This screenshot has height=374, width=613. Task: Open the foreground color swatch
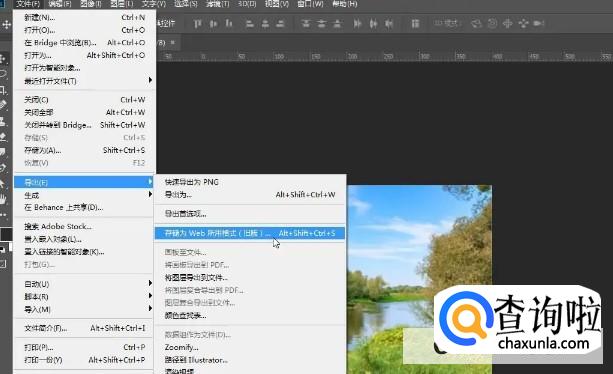pyautogui.click(x=5, y=234)
